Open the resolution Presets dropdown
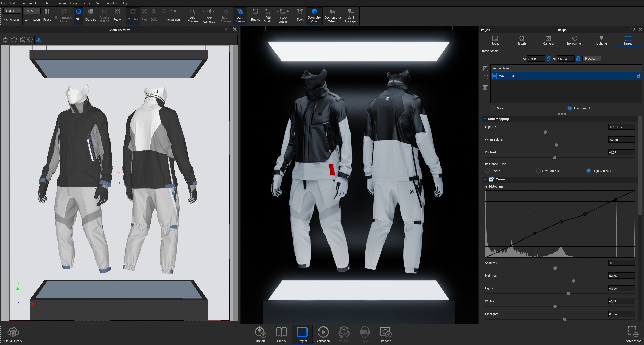Screen dimensions: 644x345 tap(592, 59)
